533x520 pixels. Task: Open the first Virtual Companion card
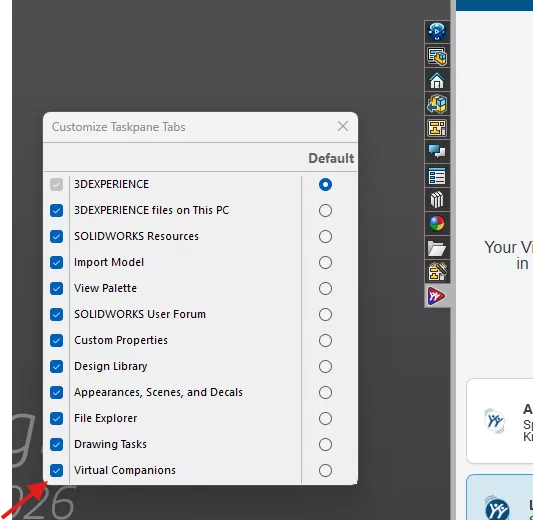coord(500,421)
